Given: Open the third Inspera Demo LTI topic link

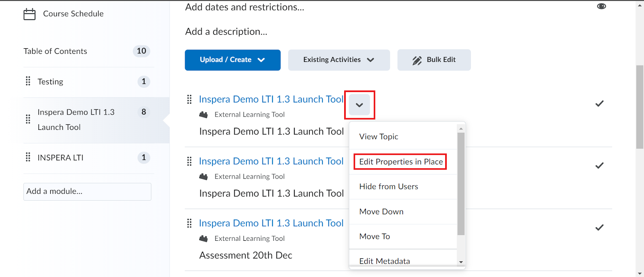Looking at the screenshot, I should 271,223.
